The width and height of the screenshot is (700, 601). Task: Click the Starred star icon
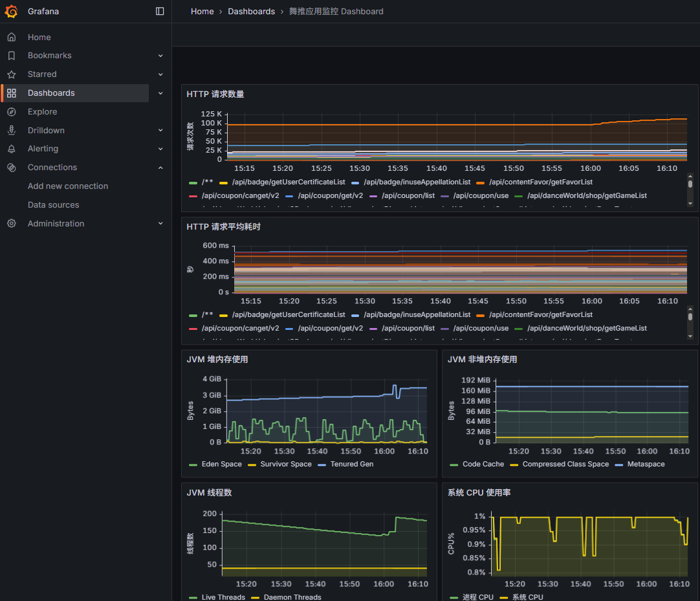tap(12, 74)
